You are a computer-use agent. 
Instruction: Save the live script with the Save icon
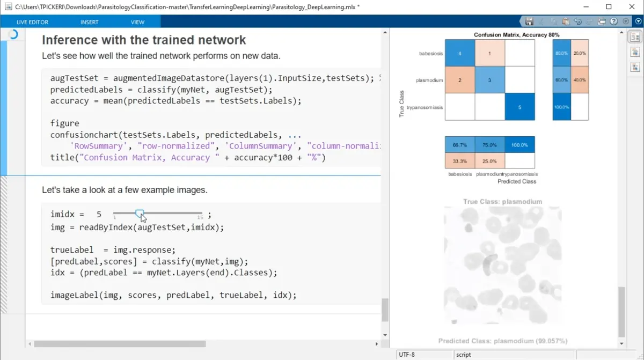[529, 21]
